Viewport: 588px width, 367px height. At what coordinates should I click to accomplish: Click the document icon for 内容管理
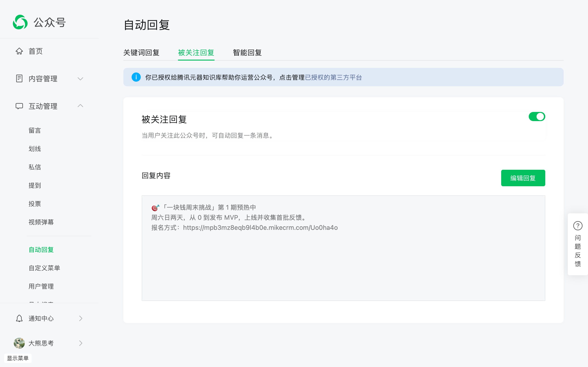[19, 78]
